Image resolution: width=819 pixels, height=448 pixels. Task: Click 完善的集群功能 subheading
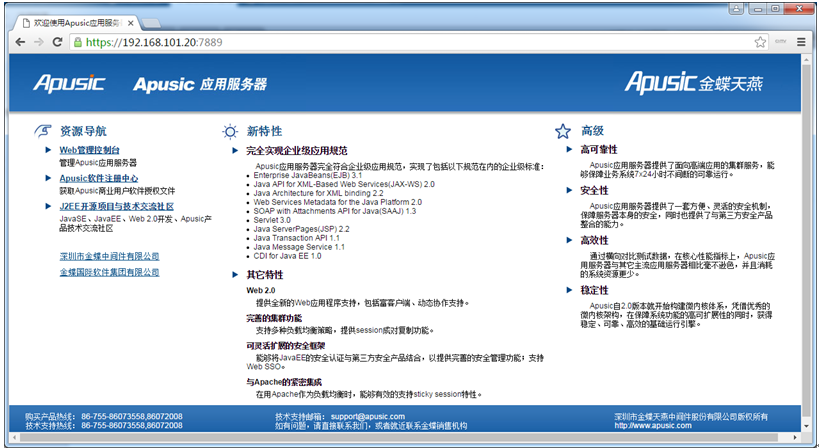(x=274, y=319)
